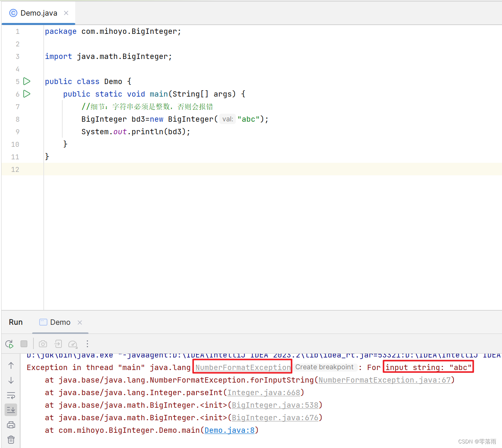Toggle soft-wrap in the console
This screenshot has width=502, height=448.
11,395
